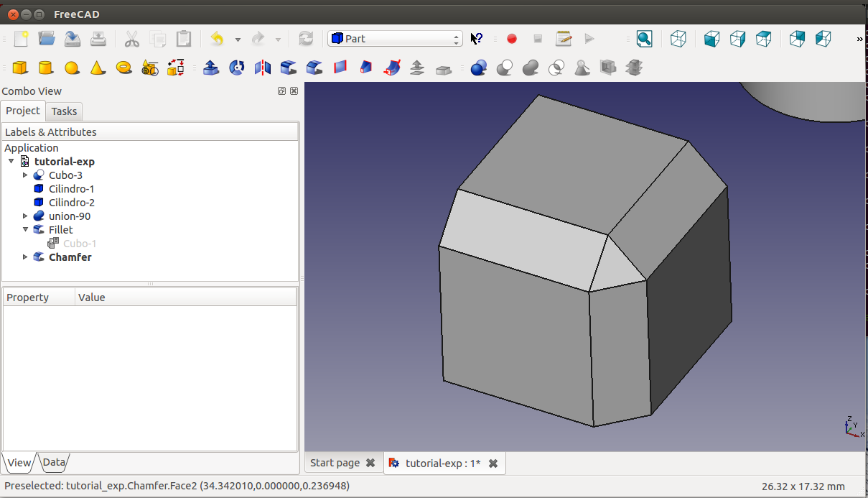Start macro recording with red button
This screenshot has width=868, height=498.
point(512,39)
